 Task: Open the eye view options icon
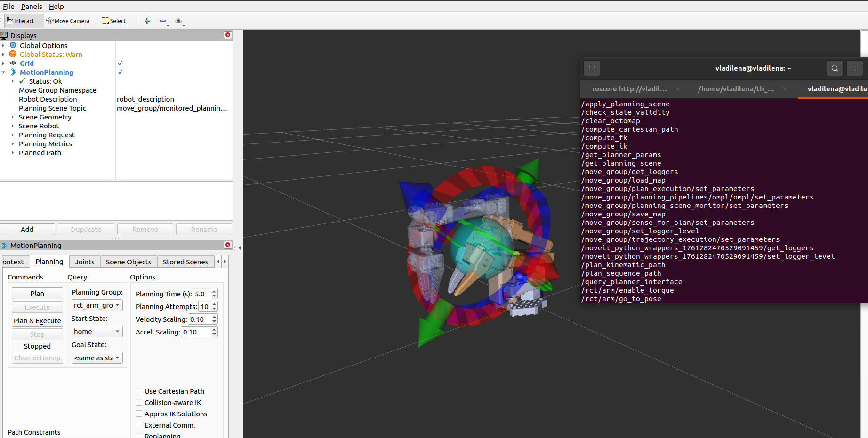(x=178, y=21)
